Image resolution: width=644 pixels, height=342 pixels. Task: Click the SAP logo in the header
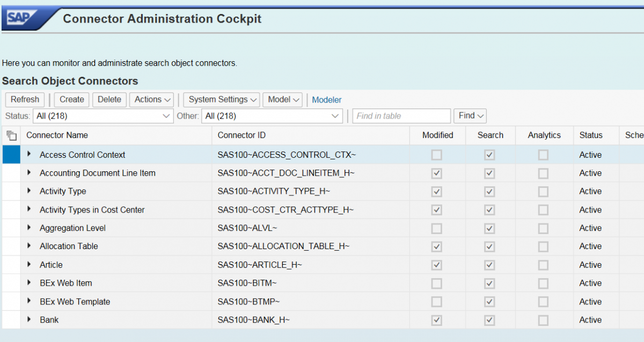coord(18,16)
